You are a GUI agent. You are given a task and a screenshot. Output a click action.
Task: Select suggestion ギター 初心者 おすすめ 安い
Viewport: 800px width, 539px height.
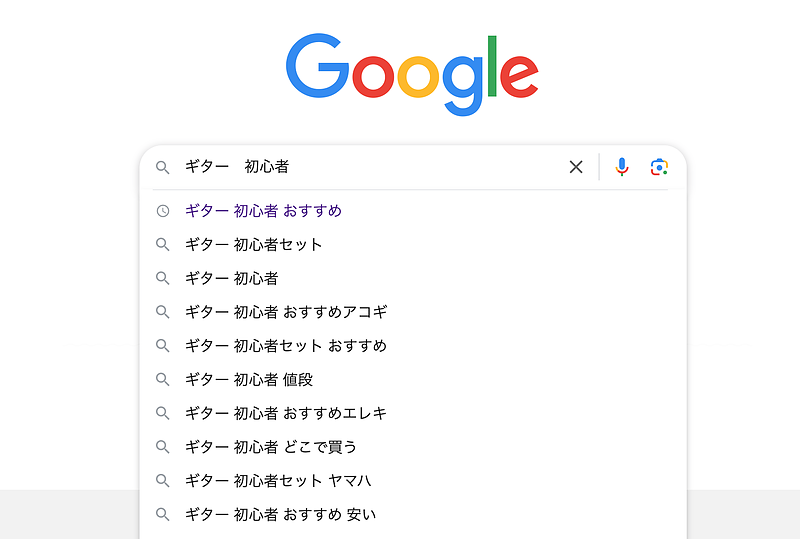tap(280, 515)
